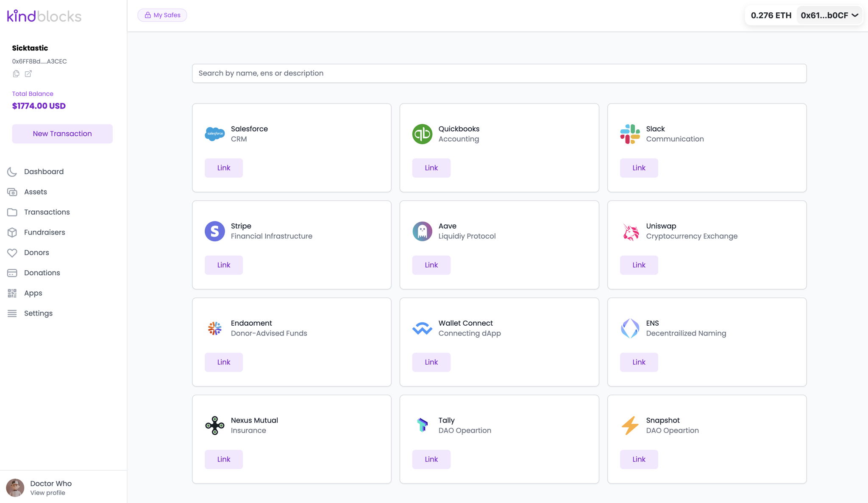868x503 pixels.
Task: Link the Uniswap app
Action: [x=639, y=265]
